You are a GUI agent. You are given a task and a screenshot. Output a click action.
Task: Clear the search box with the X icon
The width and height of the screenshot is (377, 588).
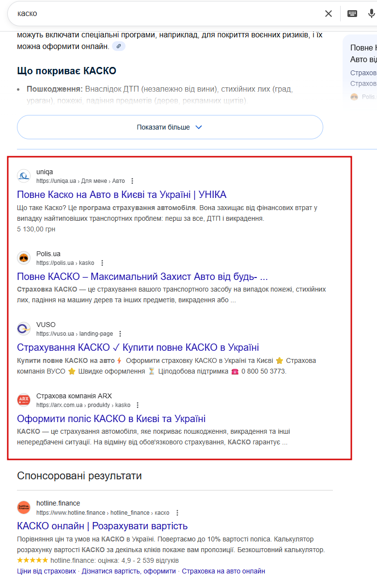(x=329, y=14)
